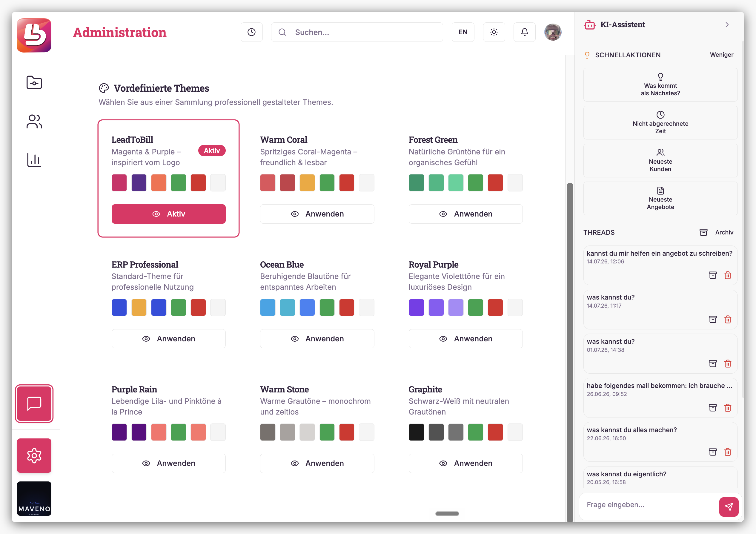The height and width of the screenshot is (534, 756).
Task: Delete thread 'was kannst du alles machen?'
Action: [x=728, y=452]
